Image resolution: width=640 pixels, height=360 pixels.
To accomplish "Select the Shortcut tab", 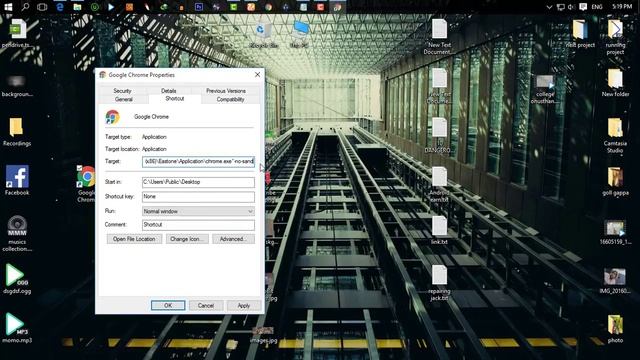I will (175, 99).
